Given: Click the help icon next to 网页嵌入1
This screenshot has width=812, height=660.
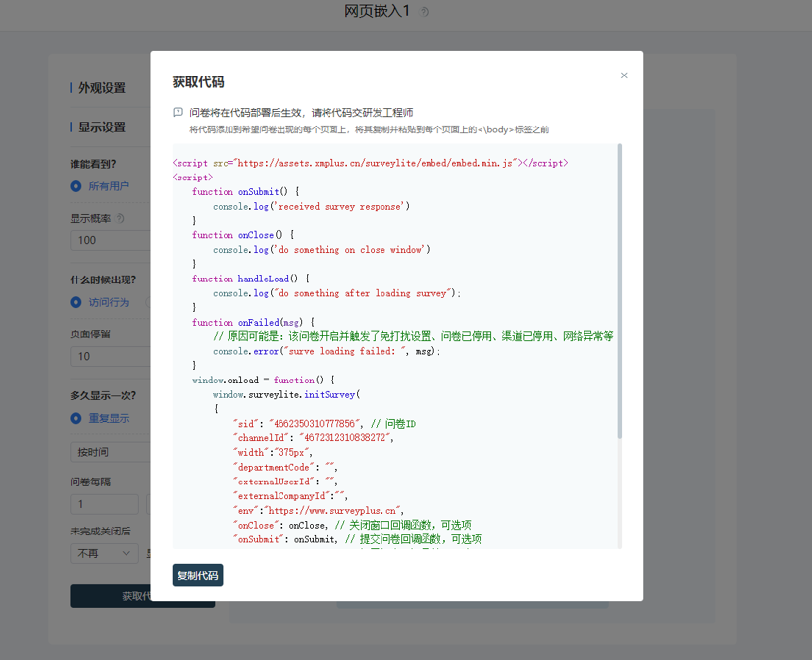Looking at the screenshot, I should 424,12.
